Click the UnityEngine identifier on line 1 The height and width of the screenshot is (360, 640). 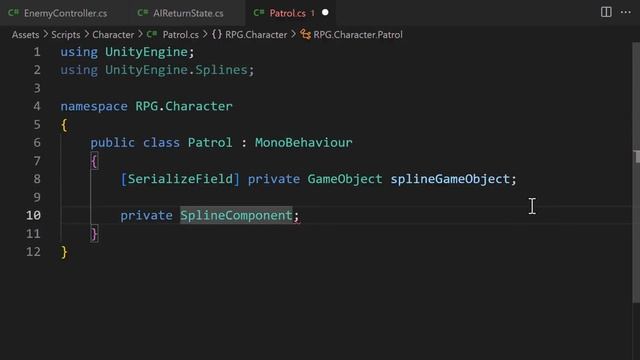coord(146,52)
